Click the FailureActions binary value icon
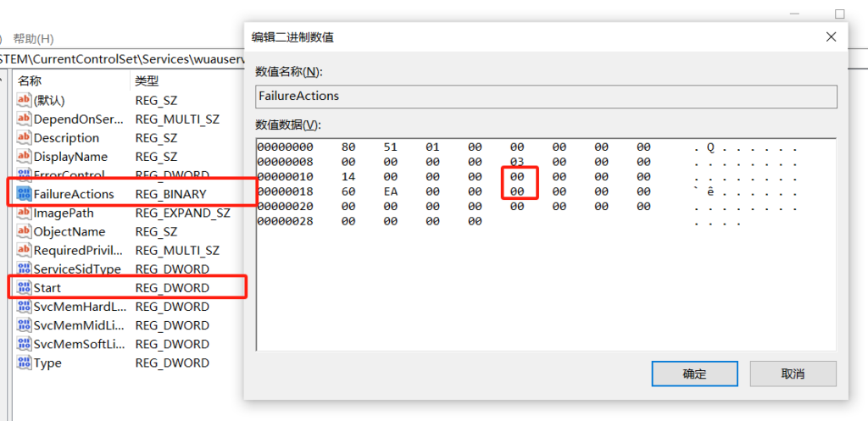This screenshot has width=868, height=421. (x=24, y=194)
